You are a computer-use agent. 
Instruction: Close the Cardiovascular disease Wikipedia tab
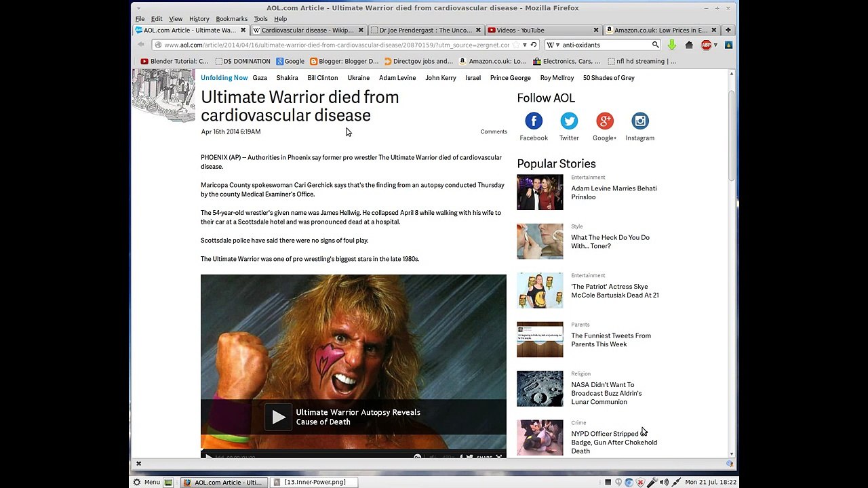click(x=361, y=30)
